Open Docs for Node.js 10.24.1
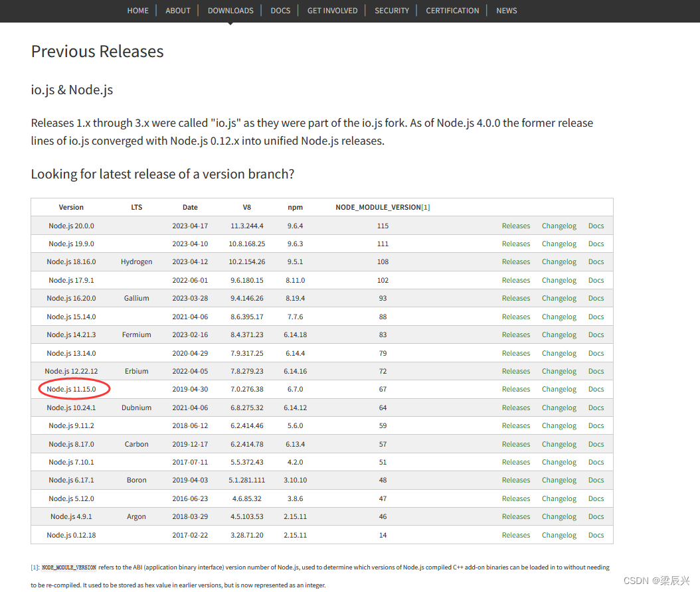Viewport: 700px width, 592px height. pyautogui.click(x=596, y=407)
